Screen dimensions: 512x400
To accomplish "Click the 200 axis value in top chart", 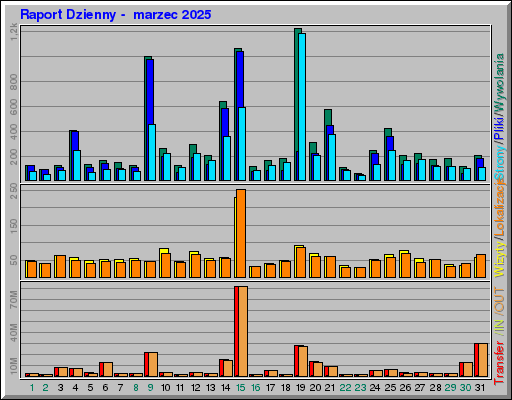I will coord(14,157).
